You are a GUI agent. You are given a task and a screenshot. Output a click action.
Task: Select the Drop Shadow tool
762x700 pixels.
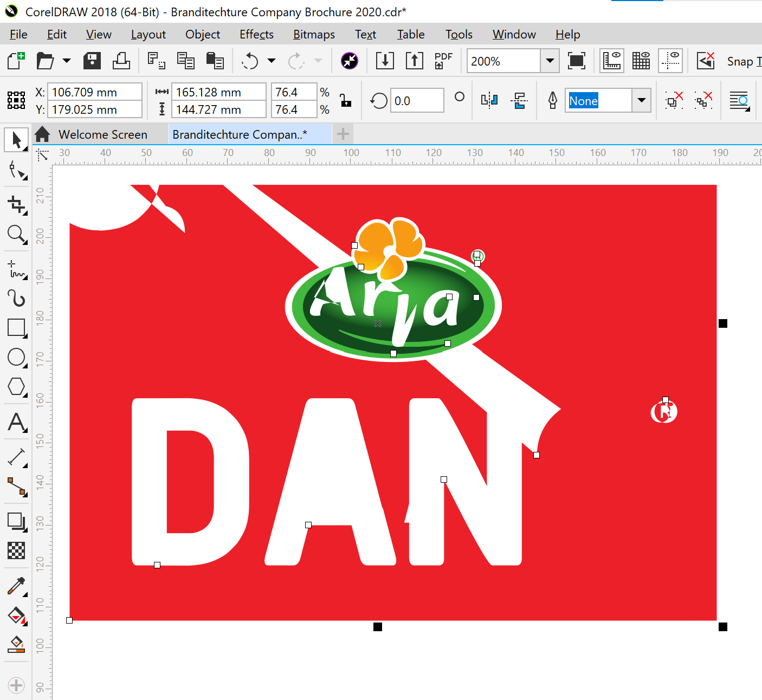coord(16,522)
